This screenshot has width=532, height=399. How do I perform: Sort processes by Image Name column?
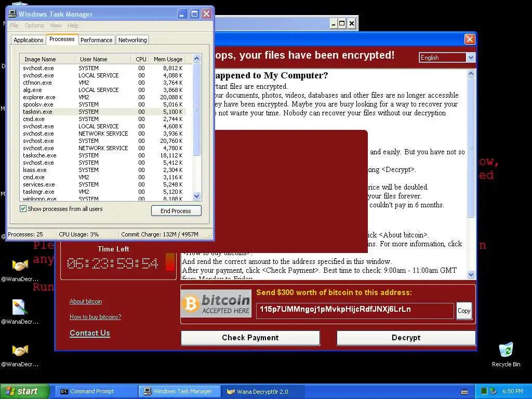pos(47,59)
